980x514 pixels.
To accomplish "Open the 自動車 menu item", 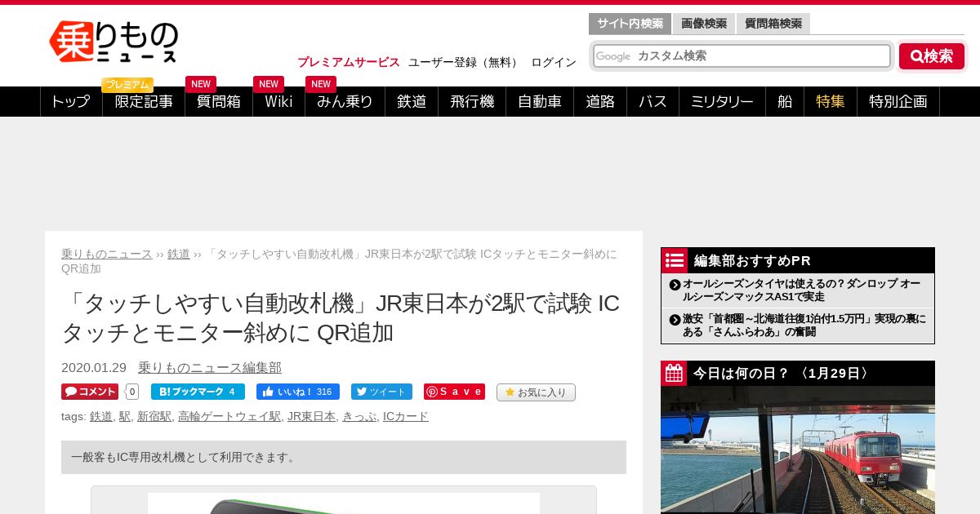I will [x=540, y=101].
